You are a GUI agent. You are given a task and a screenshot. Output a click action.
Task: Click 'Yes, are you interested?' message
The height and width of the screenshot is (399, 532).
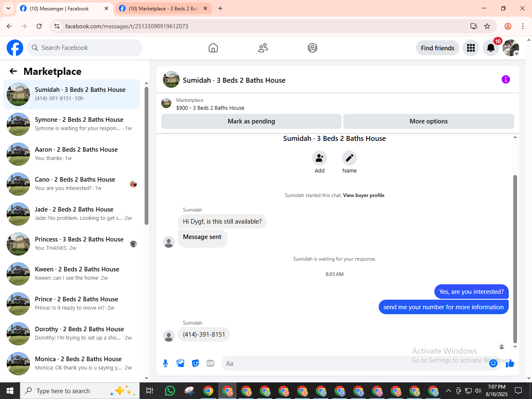[471, 292]
